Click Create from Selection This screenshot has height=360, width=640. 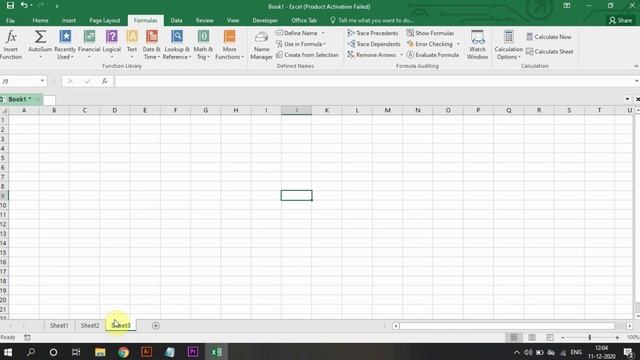click(307, 55)
